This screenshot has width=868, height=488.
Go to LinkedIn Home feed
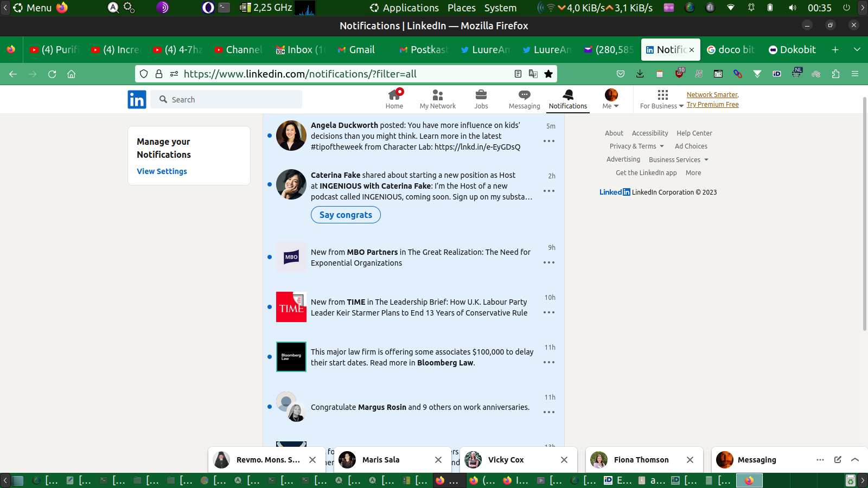click(394, 99)
